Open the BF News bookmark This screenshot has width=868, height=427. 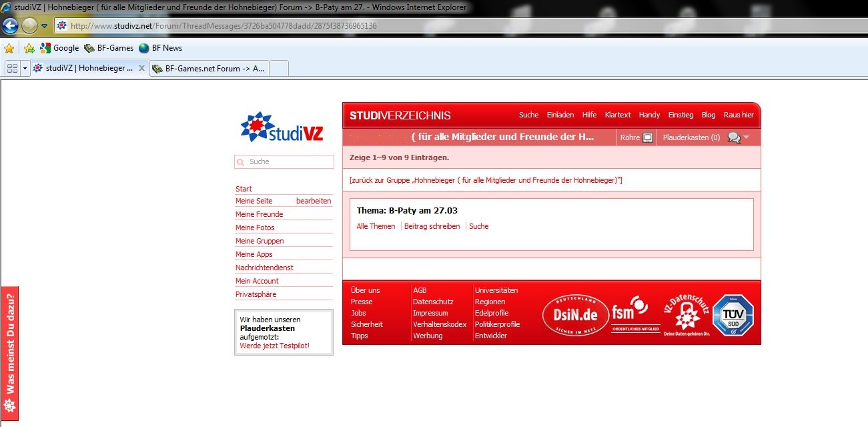(160, 48)
